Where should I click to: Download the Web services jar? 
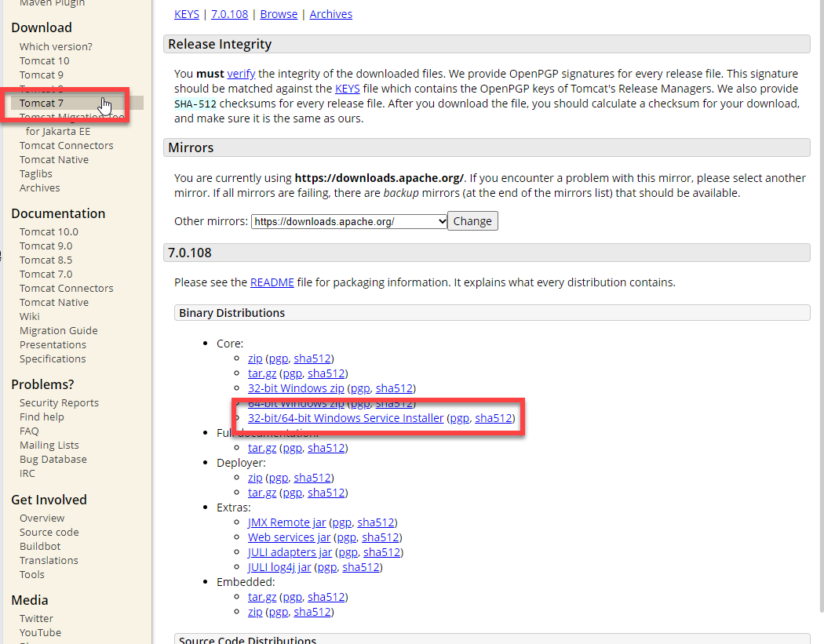tap(289, 537)
